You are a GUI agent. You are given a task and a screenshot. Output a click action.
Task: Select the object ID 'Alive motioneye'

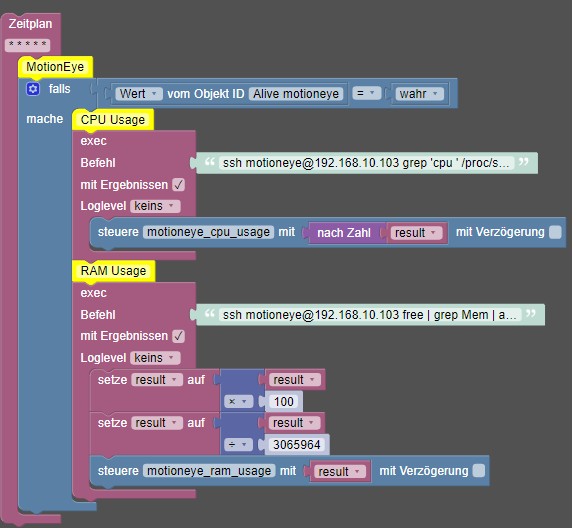click(296, 94)
